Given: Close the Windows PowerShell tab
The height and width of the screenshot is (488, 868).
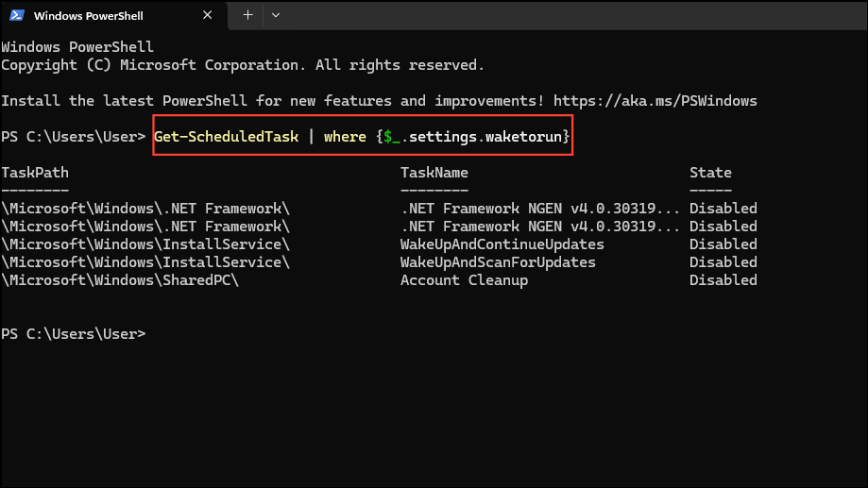Looking at the screenshot, I should coord(207,15).
